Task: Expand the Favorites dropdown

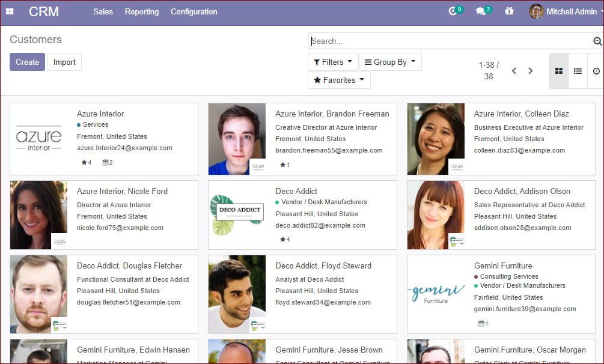Action: click(339, 80)
